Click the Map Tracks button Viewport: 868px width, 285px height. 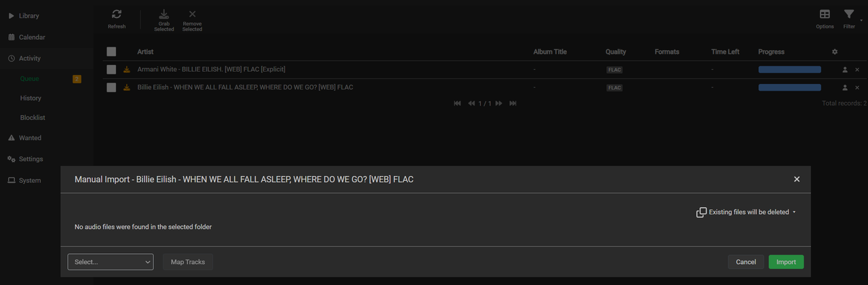pyautogui.click(x=188, y=262)
